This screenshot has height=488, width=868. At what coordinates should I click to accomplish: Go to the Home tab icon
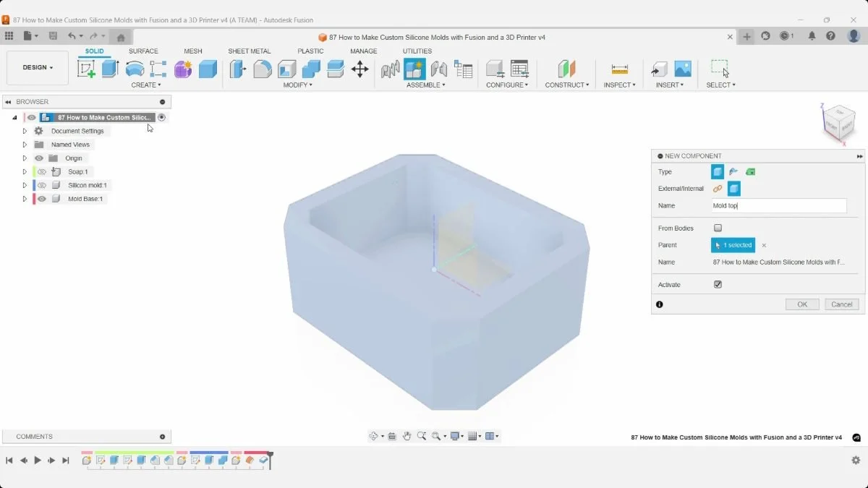121,37
